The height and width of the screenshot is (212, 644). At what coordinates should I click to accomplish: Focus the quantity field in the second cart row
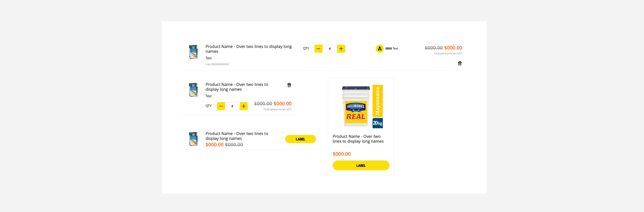[232, 106]
